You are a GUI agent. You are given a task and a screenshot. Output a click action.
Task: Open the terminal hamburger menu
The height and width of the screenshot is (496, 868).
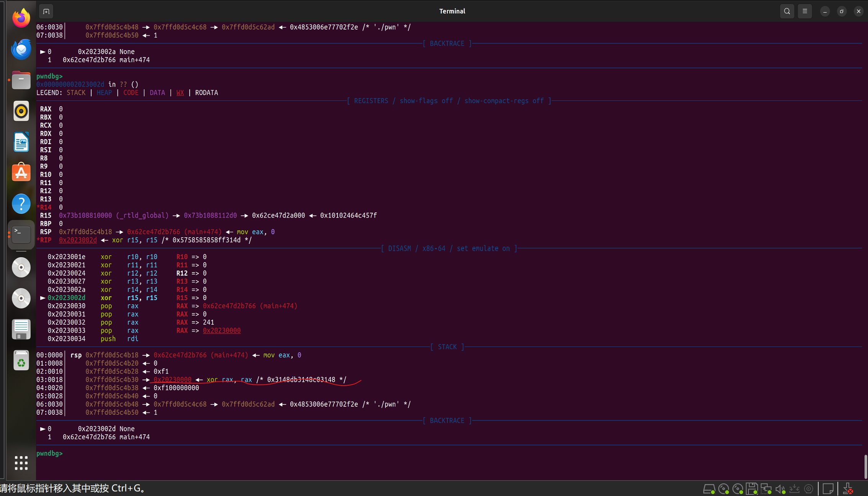(x=804, y=11)
